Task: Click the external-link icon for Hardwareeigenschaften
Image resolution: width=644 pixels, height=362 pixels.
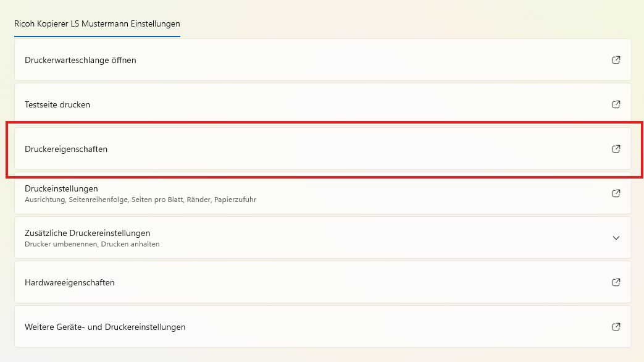Action: click(616, 282)
